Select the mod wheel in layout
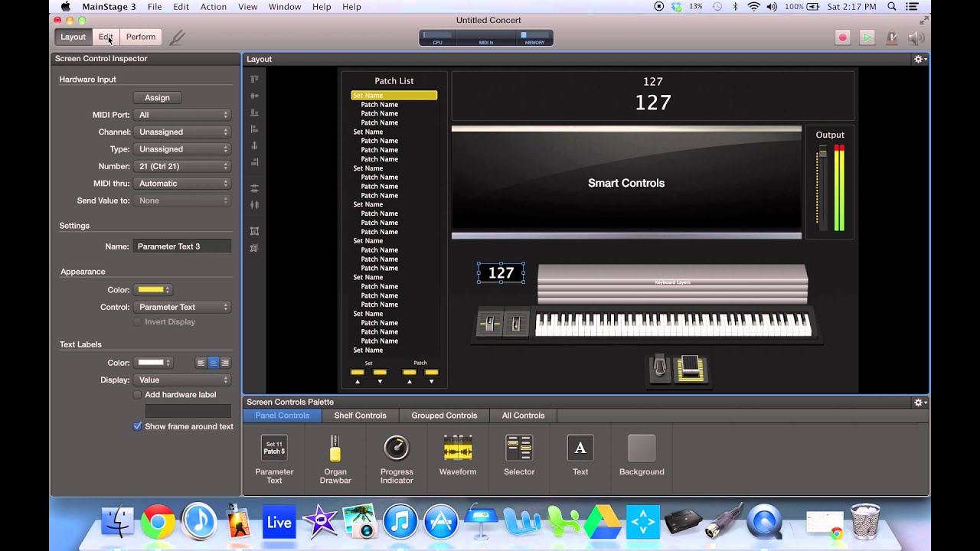 [516, 324]
